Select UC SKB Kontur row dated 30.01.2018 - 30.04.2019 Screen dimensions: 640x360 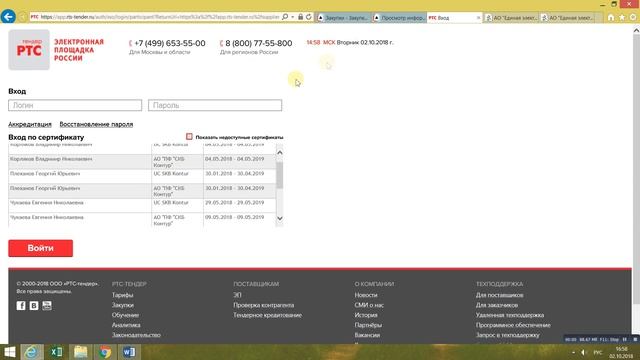142,176
